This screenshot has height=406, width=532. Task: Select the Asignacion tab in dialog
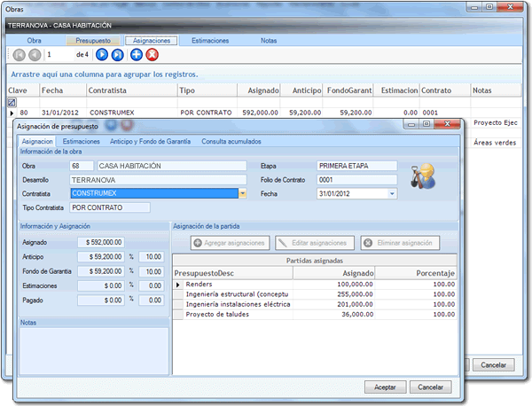(x=37, y=142)
